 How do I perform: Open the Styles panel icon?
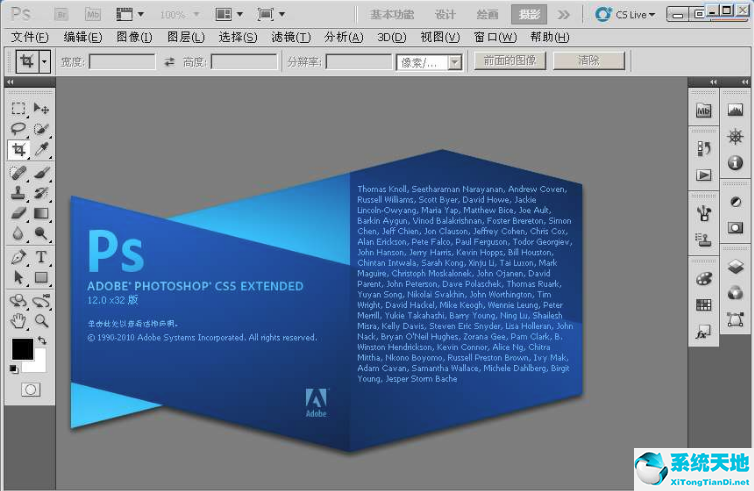click(704, 332)
